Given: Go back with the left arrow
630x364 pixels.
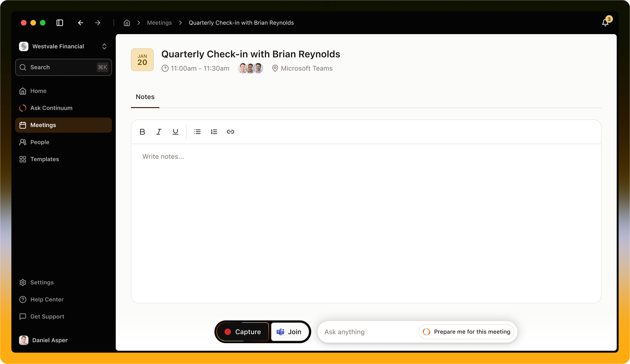Looking at the screenshot, I should (80, 23).
